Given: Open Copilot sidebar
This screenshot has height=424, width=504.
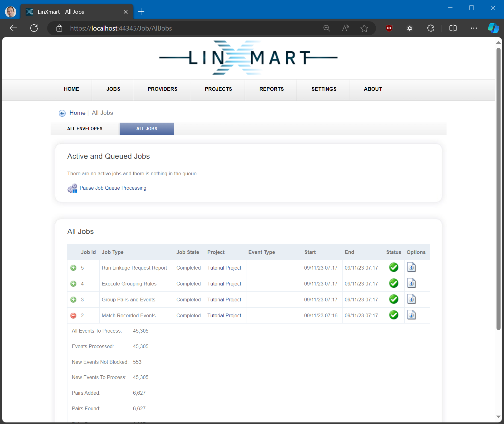Looking at the screenshot, I should click(493, 28).
